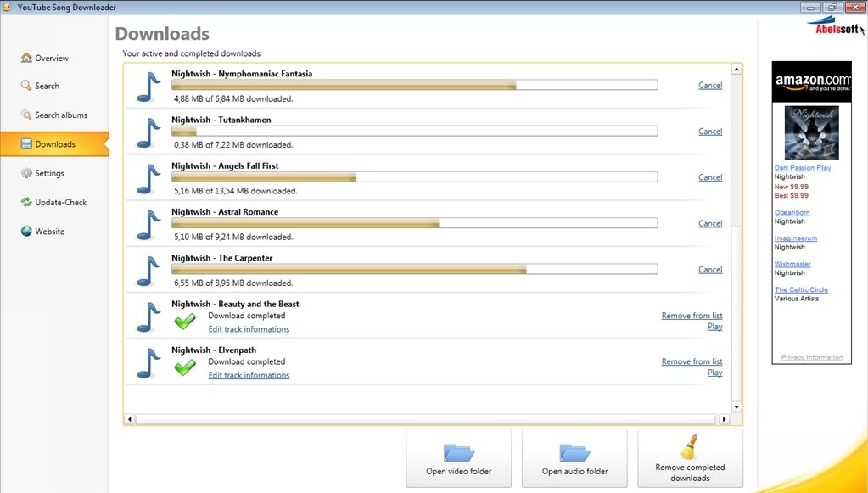Image resolution: width=868 pixels, height=493 pixels.
Task: Click the Update-Check green arrows icon
Action: (x=26, y=202)
